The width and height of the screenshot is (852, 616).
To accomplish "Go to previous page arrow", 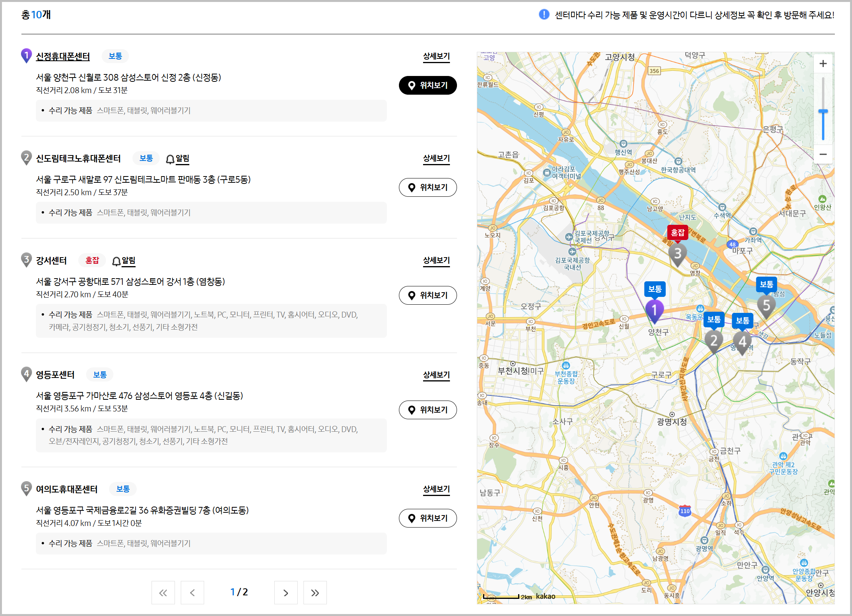I will pos(192,593).
